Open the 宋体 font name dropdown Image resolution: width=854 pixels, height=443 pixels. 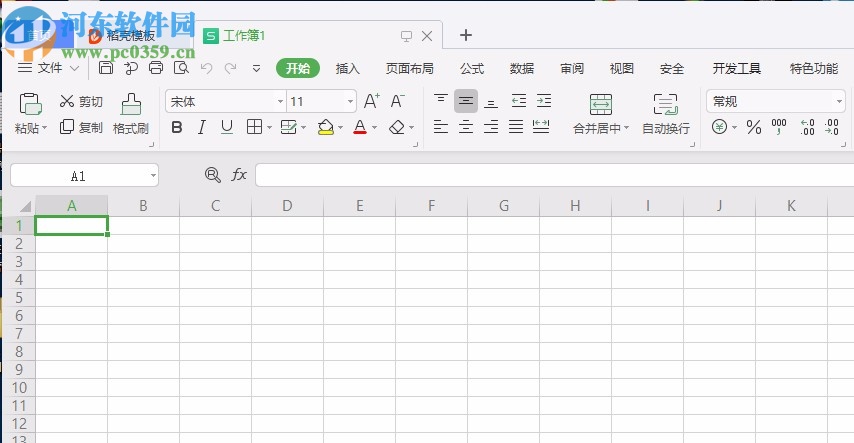tap(280, 101)
